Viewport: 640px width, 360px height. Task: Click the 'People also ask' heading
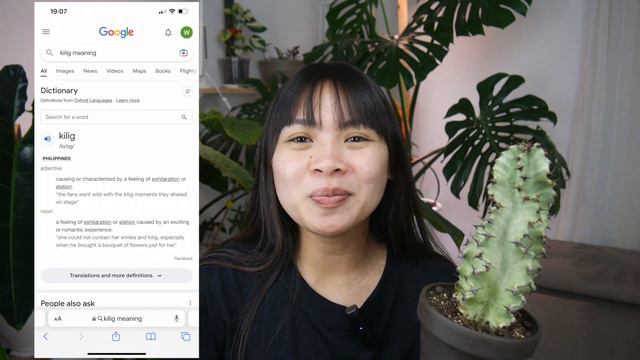pyautogui.click(x=68, y=303)
